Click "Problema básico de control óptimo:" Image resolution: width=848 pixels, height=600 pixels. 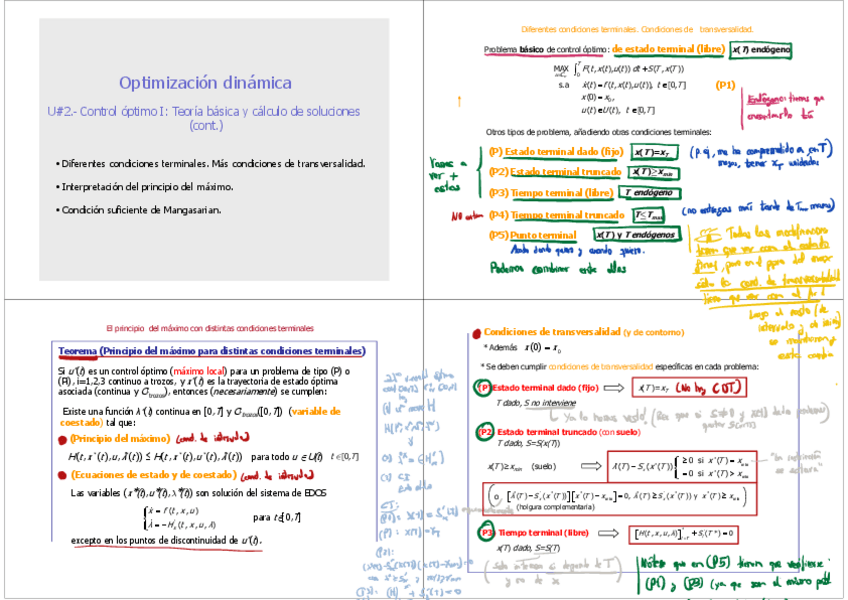coord(546,50)
